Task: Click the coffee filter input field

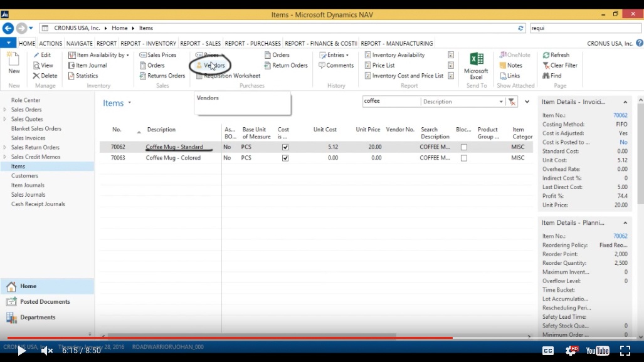Action: click(x=391, y=101)
